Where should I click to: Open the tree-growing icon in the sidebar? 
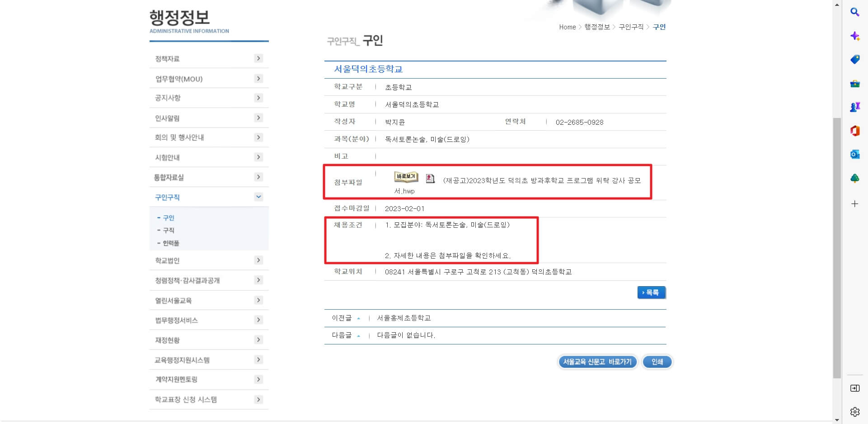tap(855, 178)
